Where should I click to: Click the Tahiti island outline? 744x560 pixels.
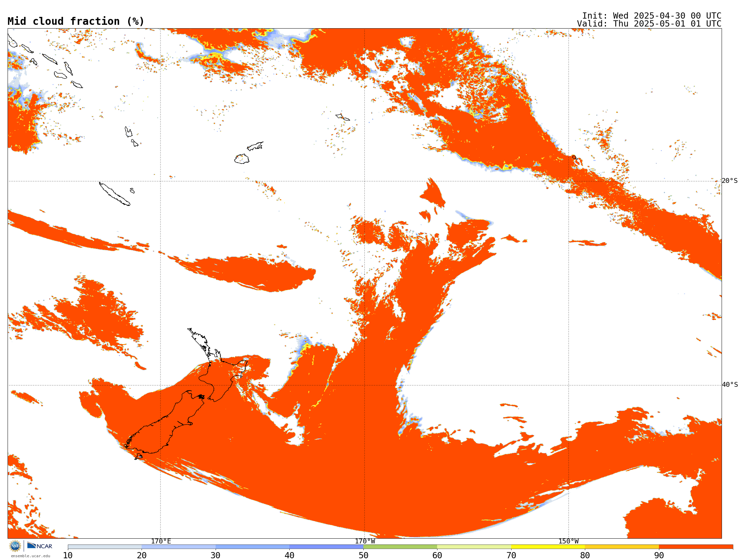pyautogui.click(x=575, y=157)
